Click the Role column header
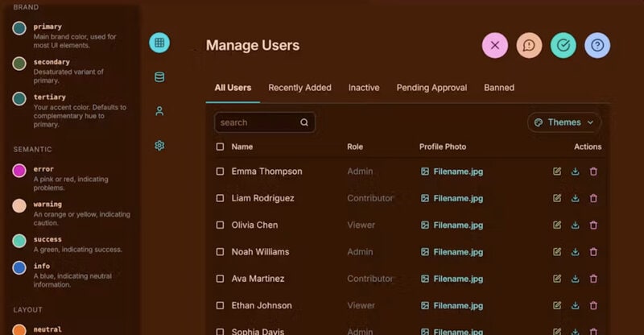The width and height of the screenshot is (644, 335). tap(355, 147)
